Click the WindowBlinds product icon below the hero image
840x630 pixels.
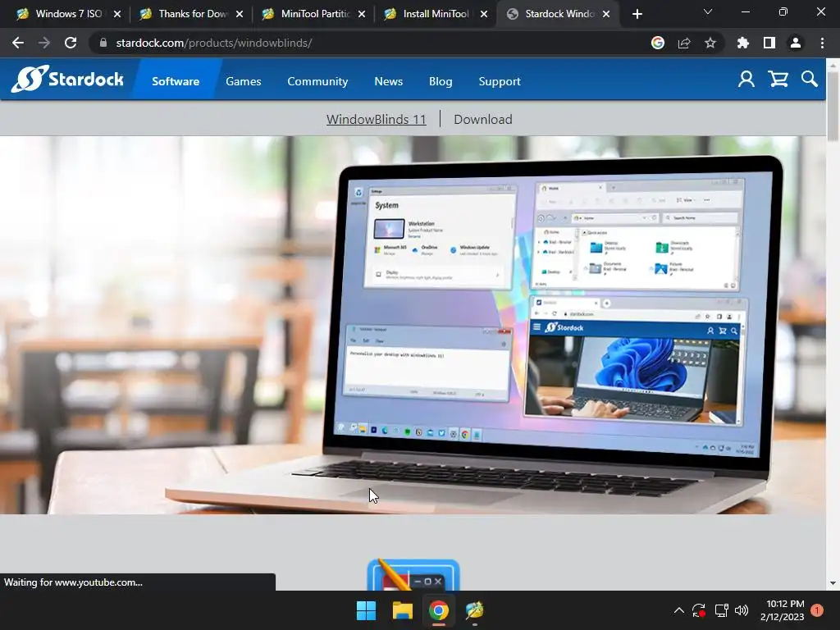[x=413, y=575]
